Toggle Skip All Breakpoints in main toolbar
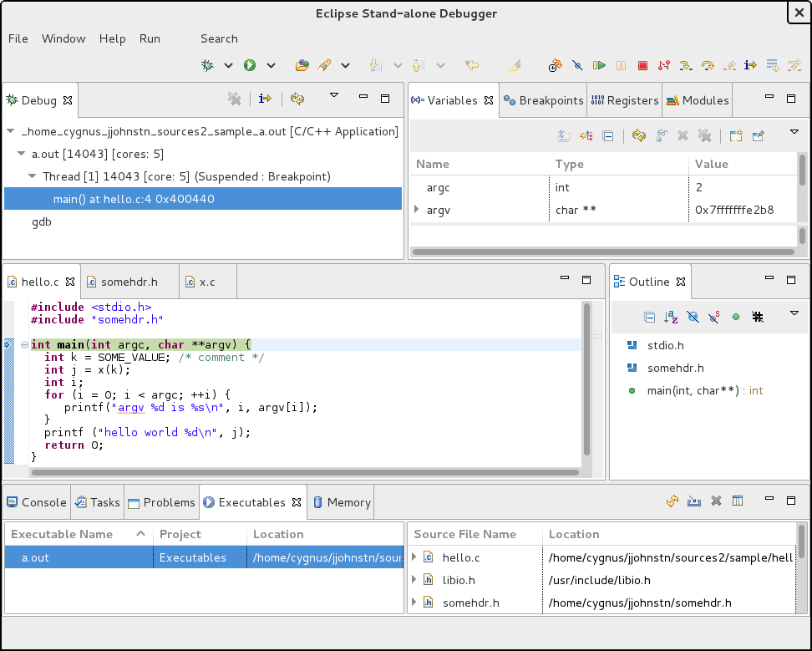 pos(577,65)
